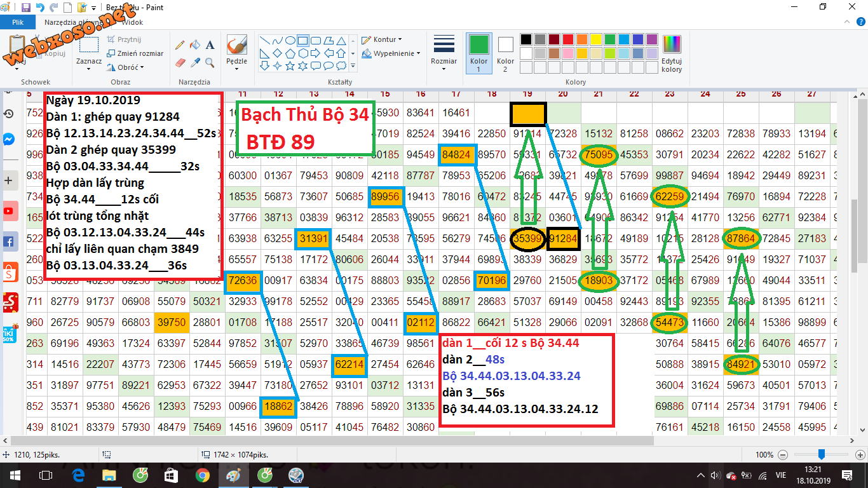868x488 pixels.
Task: Choose the Oval shape
Action: click(x=291, y=40)
